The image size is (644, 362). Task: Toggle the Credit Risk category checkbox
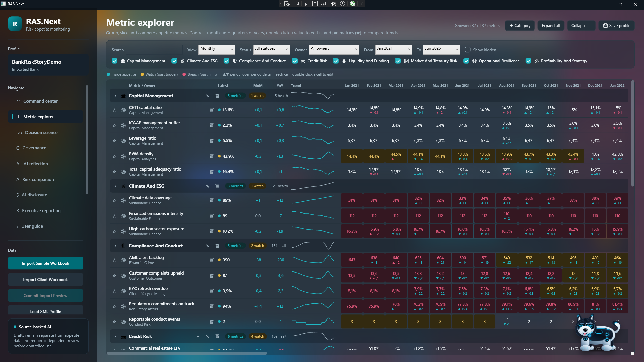coord(295,61)
